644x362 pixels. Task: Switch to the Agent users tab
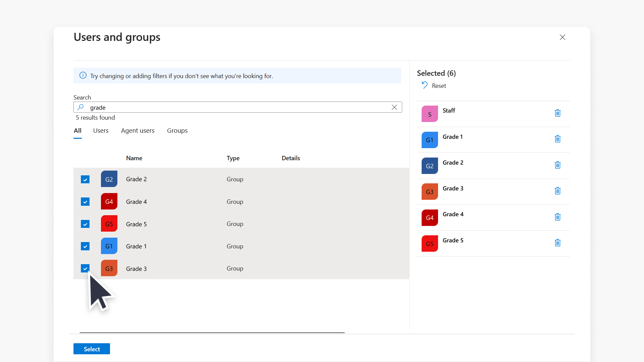[x=138, y=130]
